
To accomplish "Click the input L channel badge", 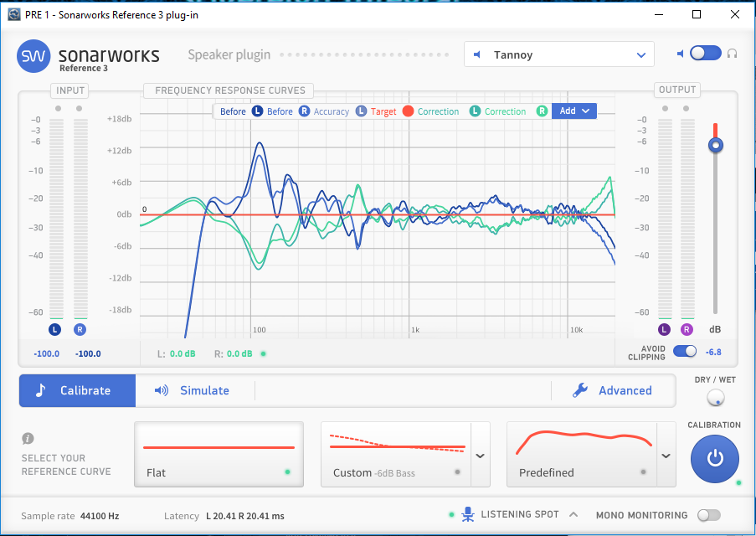I will tap(54, 329).
